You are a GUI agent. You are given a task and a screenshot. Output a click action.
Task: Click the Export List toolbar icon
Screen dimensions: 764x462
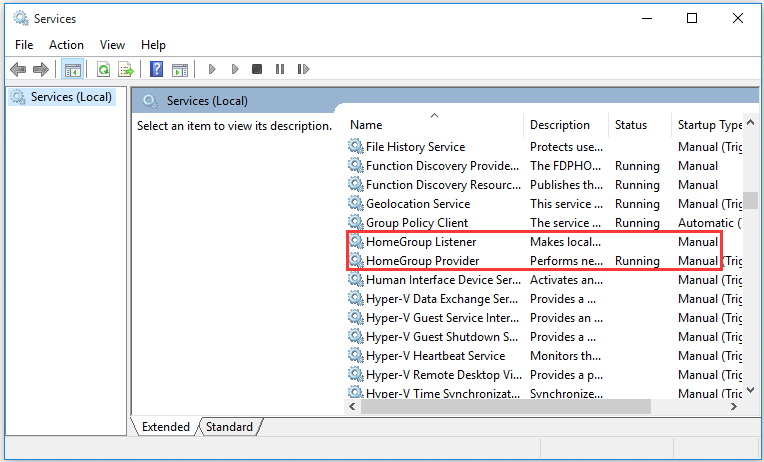click(x=126, y=69)
